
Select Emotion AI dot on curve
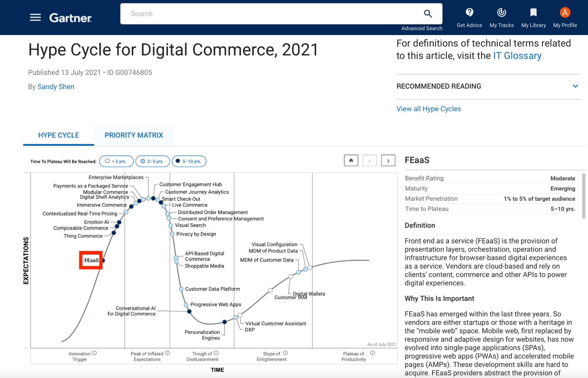(119, 222)
